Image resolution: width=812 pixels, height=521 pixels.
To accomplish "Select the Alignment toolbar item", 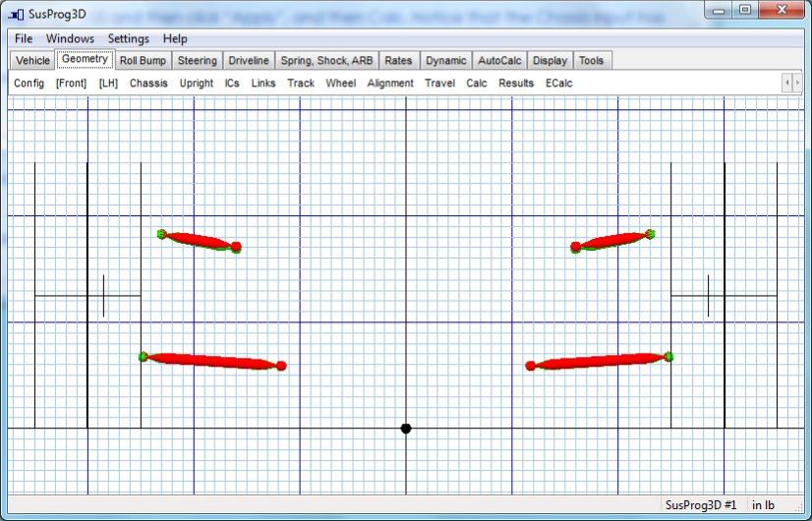I will 390,84.
